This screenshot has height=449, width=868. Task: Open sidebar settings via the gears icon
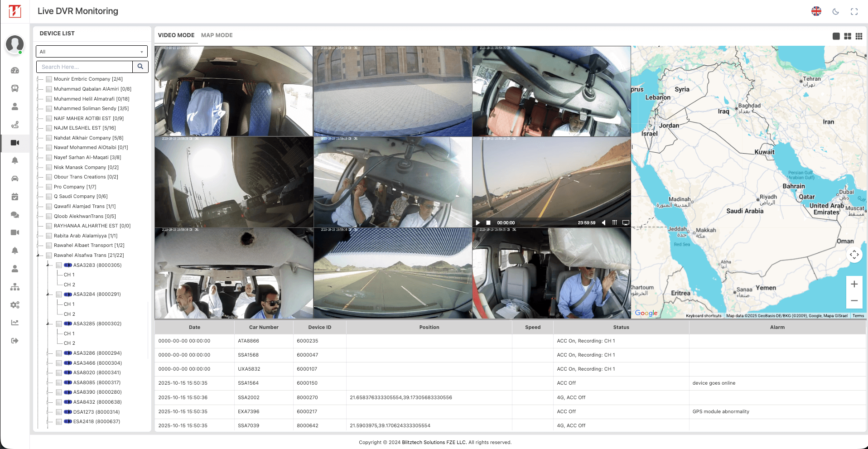[x=15, y=304]
